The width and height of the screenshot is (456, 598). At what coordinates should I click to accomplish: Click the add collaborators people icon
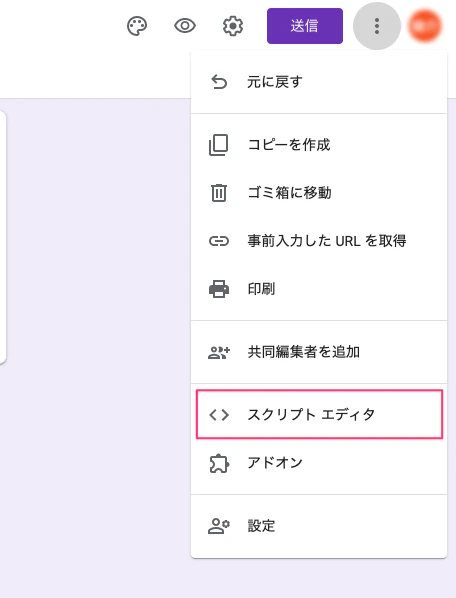pos(219,352)
